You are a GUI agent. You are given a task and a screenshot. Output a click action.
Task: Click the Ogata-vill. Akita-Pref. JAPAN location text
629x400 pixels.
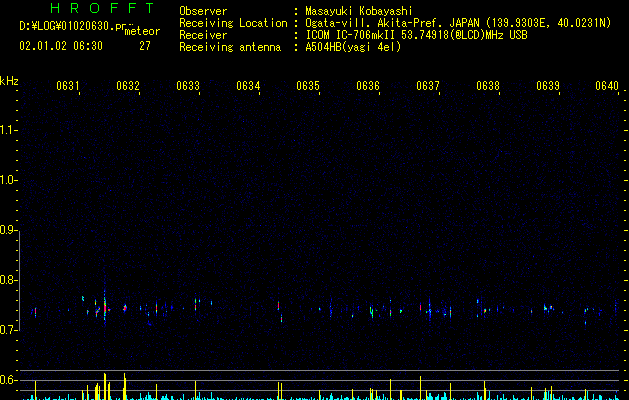pyautogui.click(x=458, y=23)
